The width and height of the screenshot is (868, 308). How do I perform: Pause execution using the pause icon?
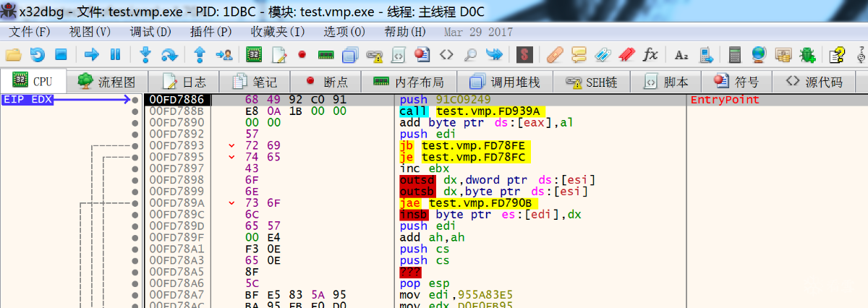115,54
